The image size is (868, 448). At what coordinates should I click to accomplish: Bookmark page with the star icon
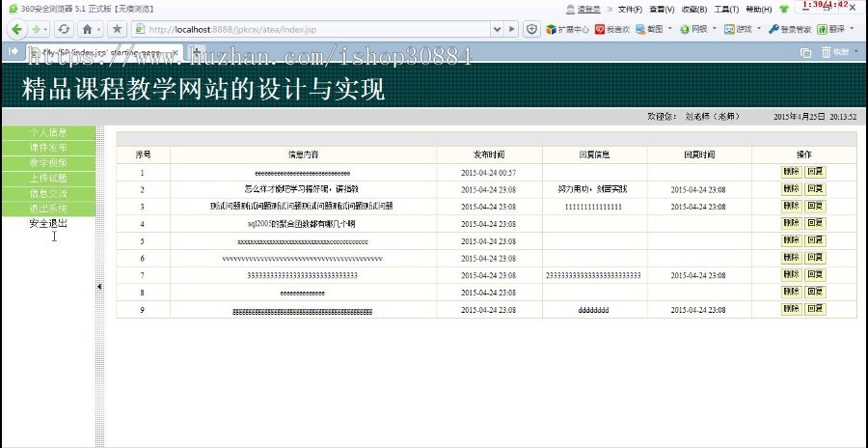pyautogui.click(x=117, y=29)
